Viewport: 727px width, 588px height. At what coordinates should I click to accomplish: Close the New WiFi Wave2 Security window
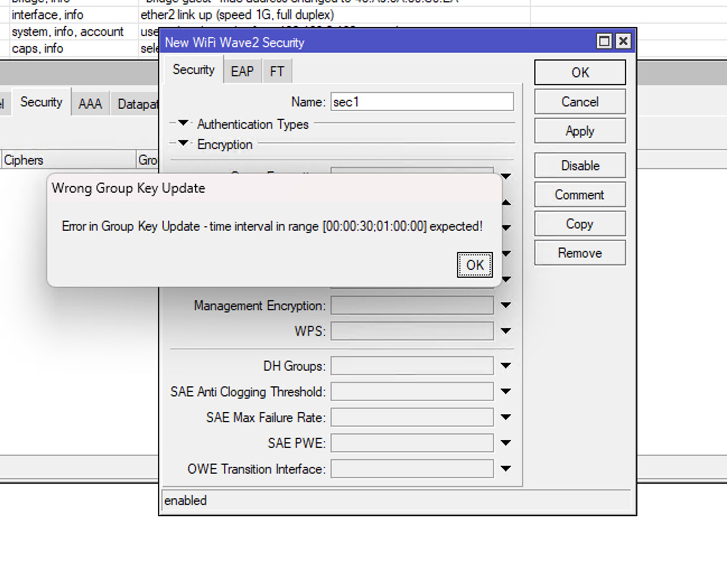623,41
